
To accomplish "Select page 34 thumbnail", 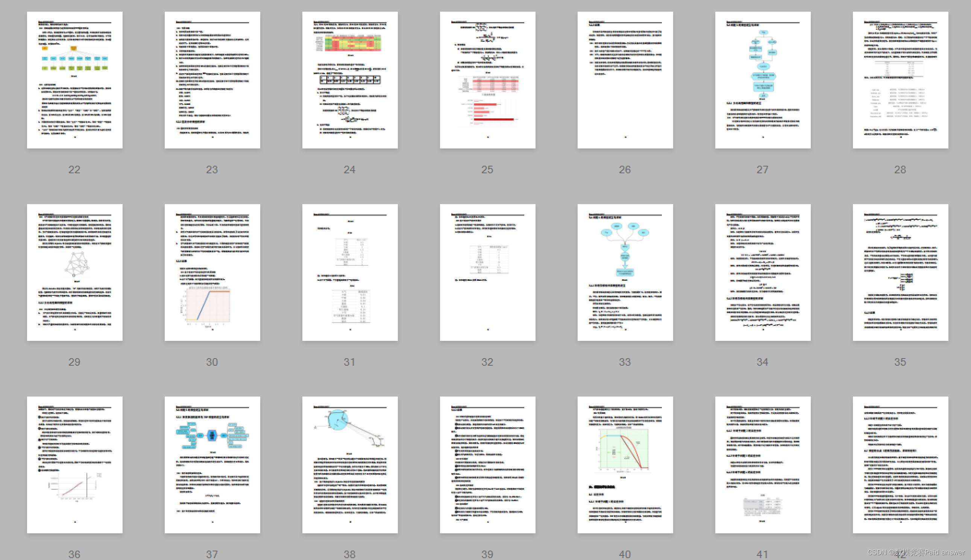I will point(762,272).
